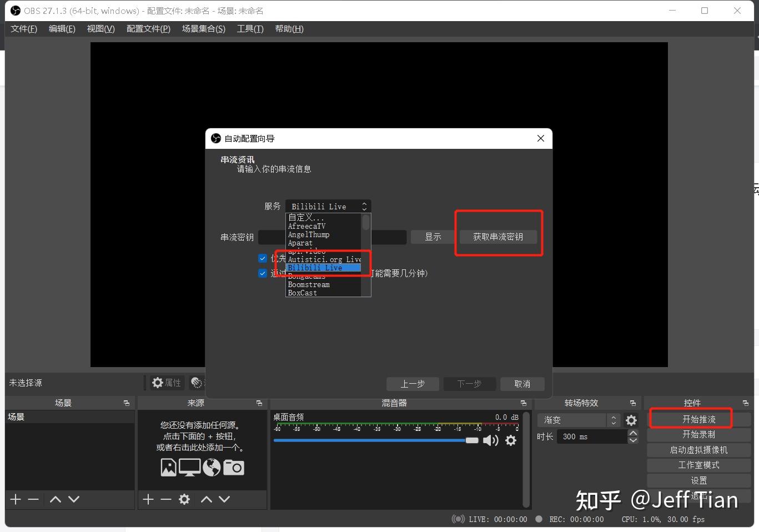Toggle the second checkbox about bandwidth test
The height and width of the screenshot is (532, 759).
click(x=263, y=273)
